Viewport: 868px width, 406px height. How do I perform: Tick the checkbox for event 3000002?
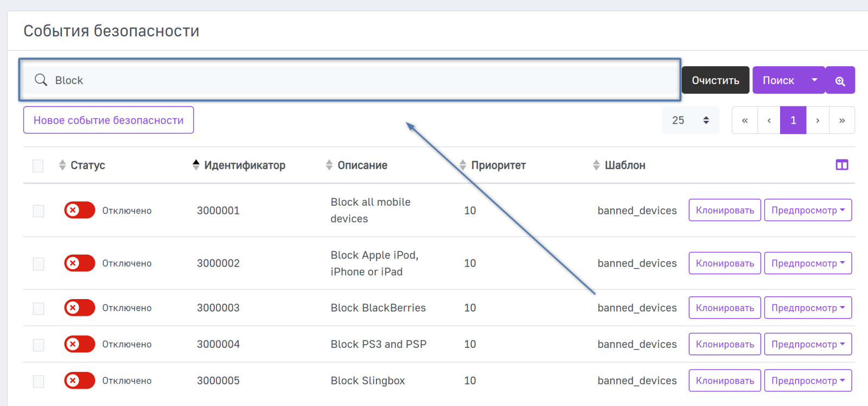point(39,264)
